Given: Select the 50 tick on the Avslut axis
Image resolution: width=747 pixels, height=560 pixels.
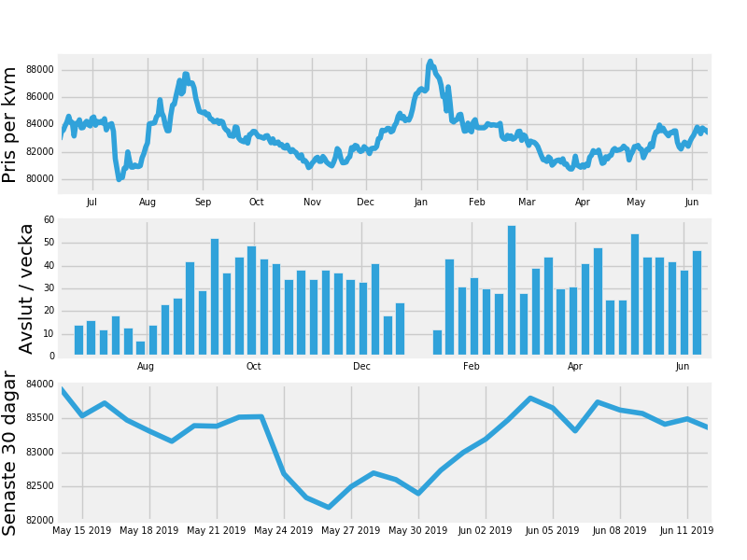Looking at the screenshot, I should (49, 243).
